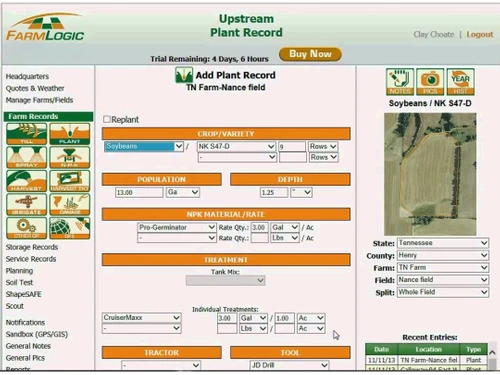Open the CruiserMaxx treatment dropdown
500x375 pixels.
(142, 318)
